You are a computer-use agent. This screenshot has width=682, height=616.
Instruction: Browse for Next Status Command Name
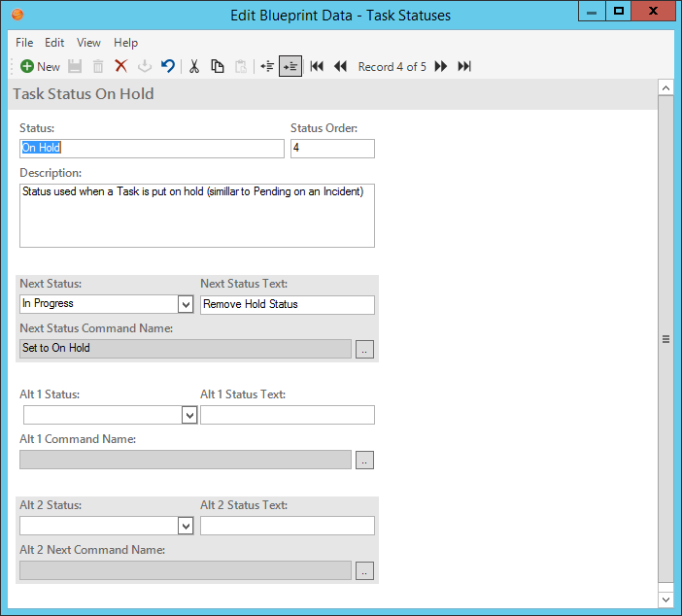[x=364, y=350]
